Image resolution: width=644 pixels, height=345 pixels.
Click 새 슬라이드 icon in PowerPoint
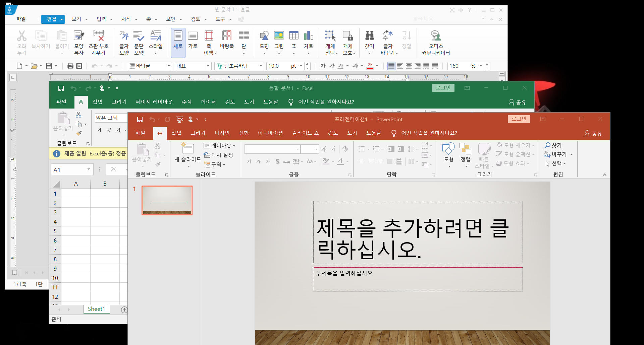tap(187, 148)
